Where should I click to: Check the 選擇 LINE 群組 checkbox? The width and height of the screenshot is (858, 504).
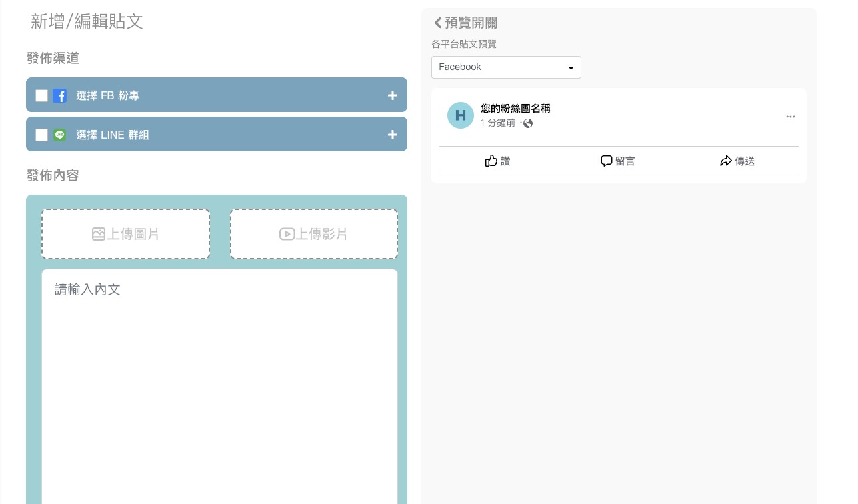pyautogui.click(x=41, y=135)
